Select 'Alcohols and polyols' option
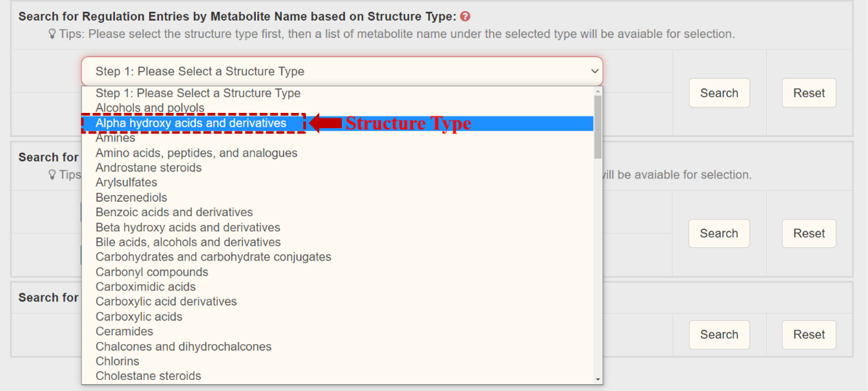The width and height of the screenshot is (868, 391). tap(150, 108)
